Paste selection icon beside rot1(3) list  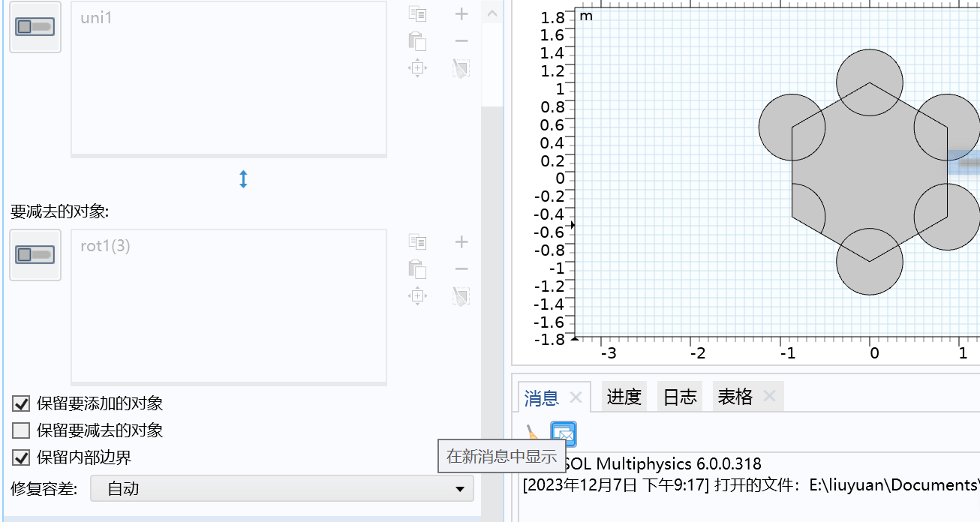[417, 268]
